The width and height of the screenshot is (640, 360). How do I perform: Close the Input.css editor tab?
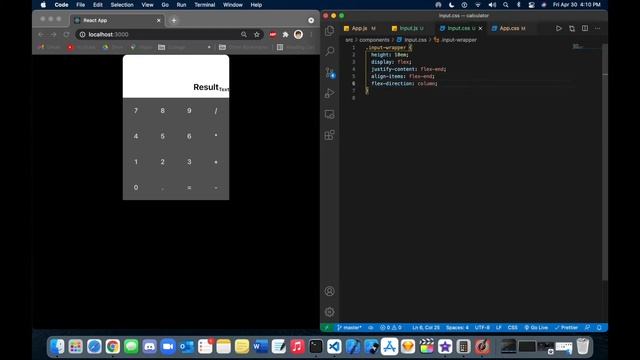click(480, 28)
